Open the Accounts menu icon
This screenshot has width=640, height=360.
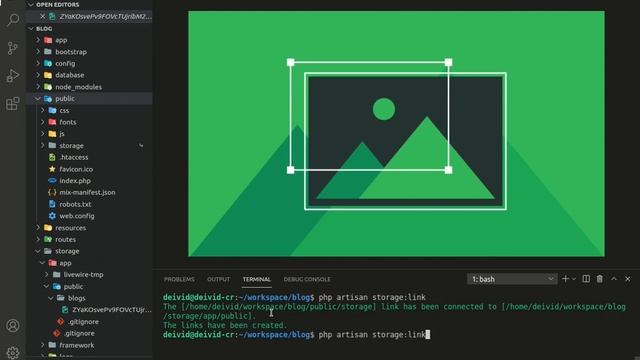point(13,325)
